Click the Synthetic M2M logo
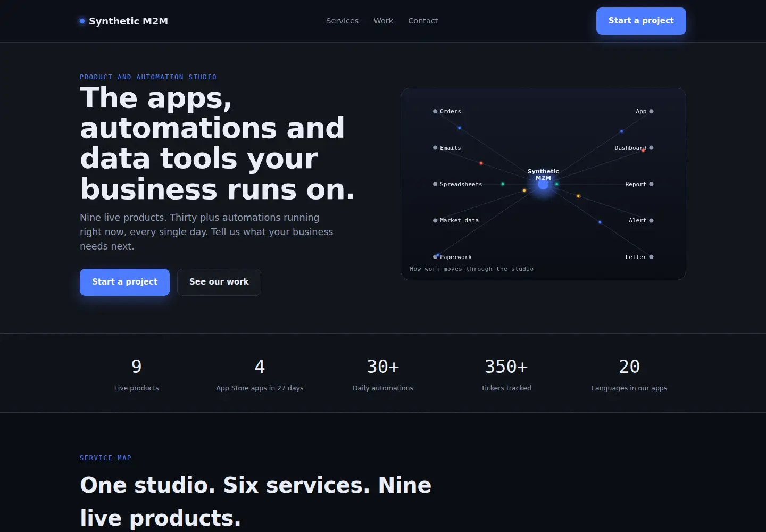The image size is (766, 532). click(x=124, y=21)
